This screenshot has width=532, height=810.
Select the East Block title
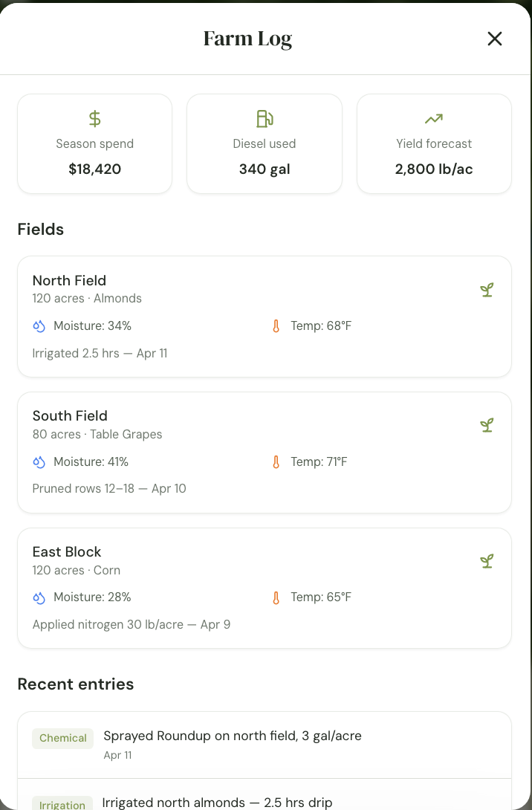[x=67, y=551]
